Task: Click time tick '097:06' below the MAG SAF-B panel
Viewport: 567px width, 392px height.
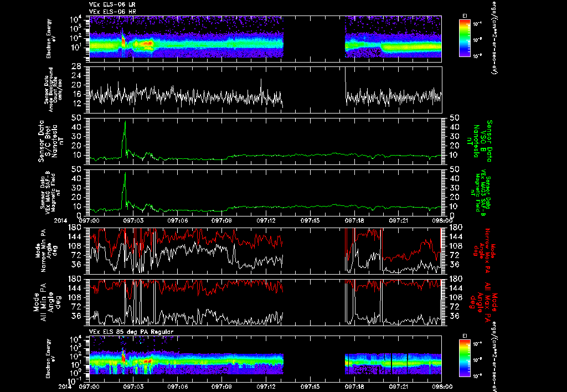Action: coord(178,220)
